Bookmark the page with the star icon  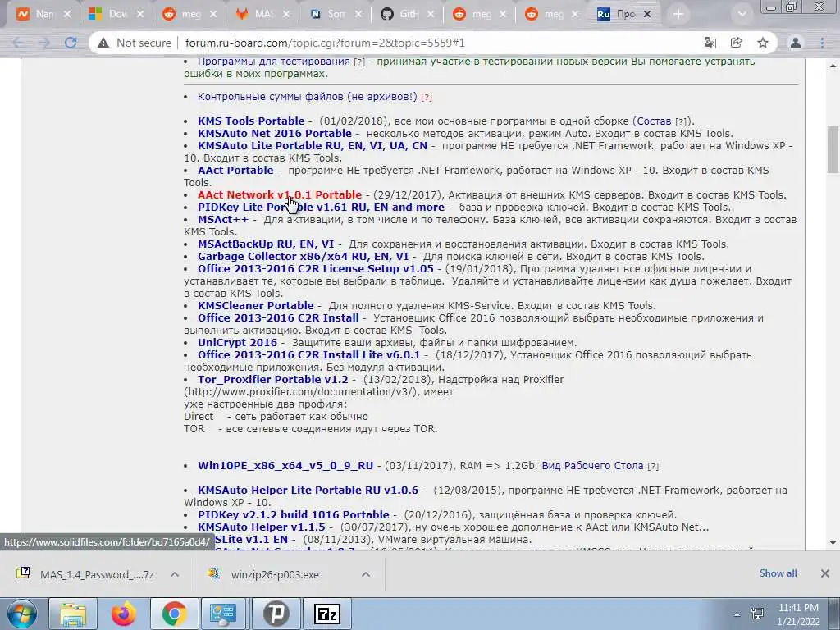(x=763, y=43)
